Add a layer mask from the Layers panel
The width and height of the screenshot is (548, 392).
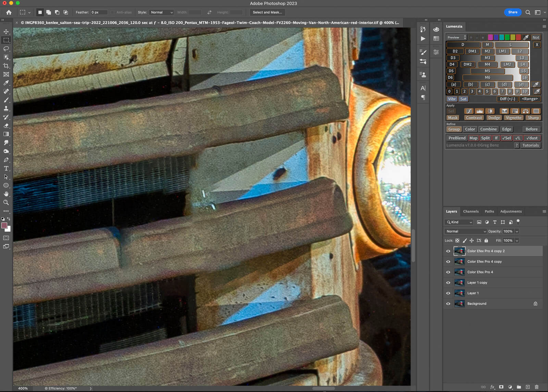[x=501, y=387]
